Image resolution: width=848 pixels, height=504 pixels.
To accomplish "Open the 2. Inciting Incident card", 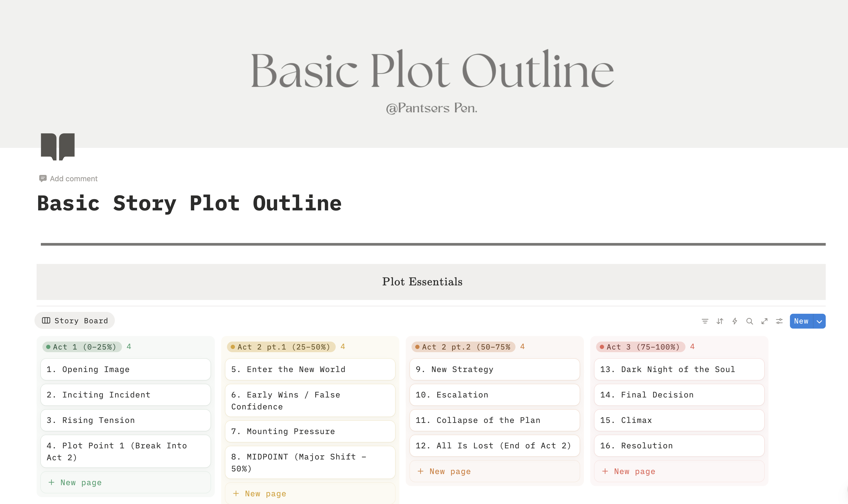I will (125, 395).
